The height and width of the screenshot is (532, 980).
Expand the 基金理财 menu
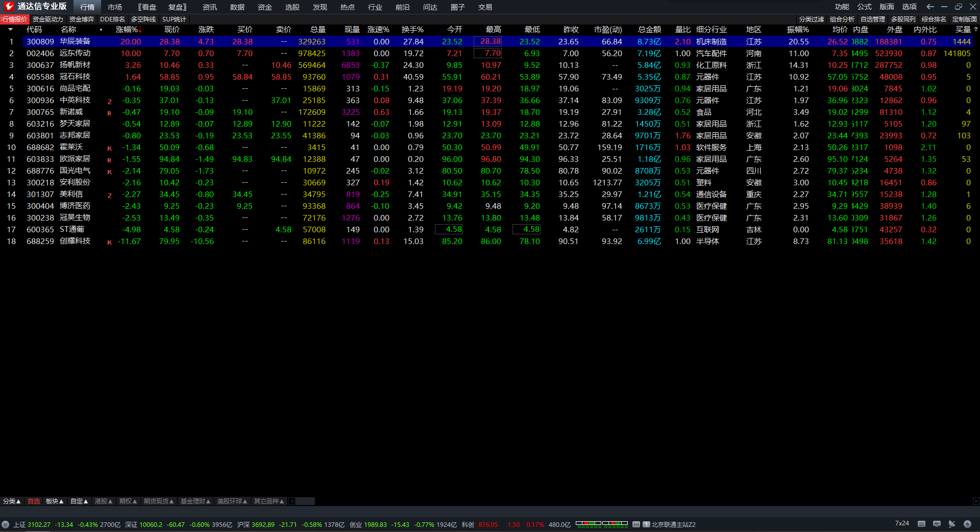point(195,501)
